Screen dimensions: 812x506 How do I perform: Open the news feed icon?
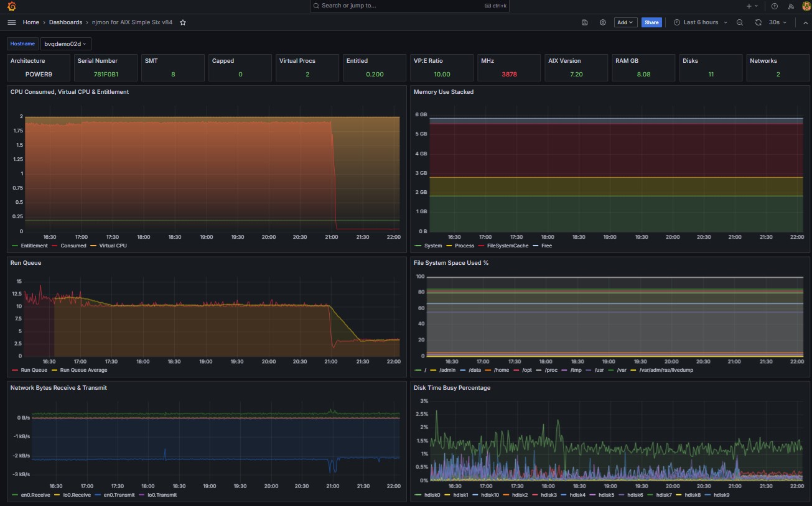791,6
